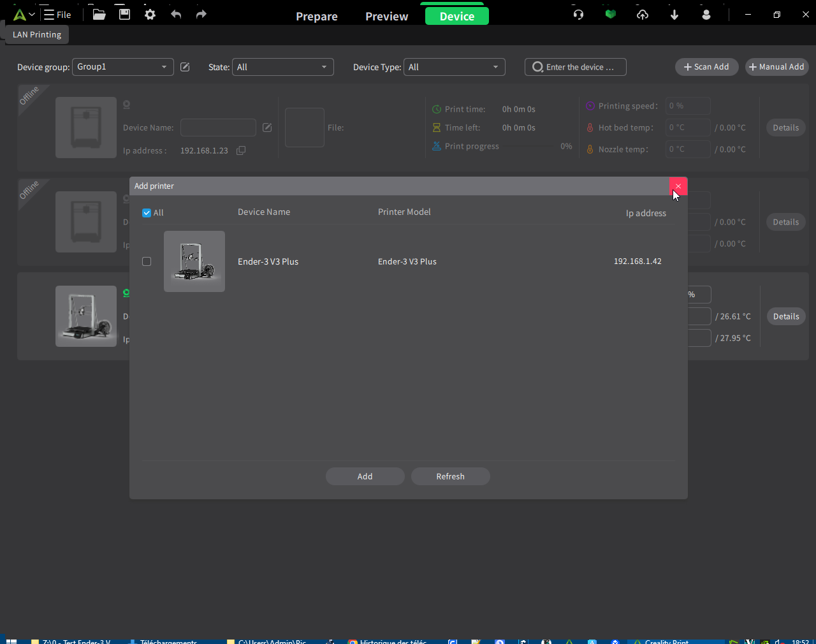
Task: Select the Ender-3 V3 Plus printer thumbnail
Action: click(194, 261)
